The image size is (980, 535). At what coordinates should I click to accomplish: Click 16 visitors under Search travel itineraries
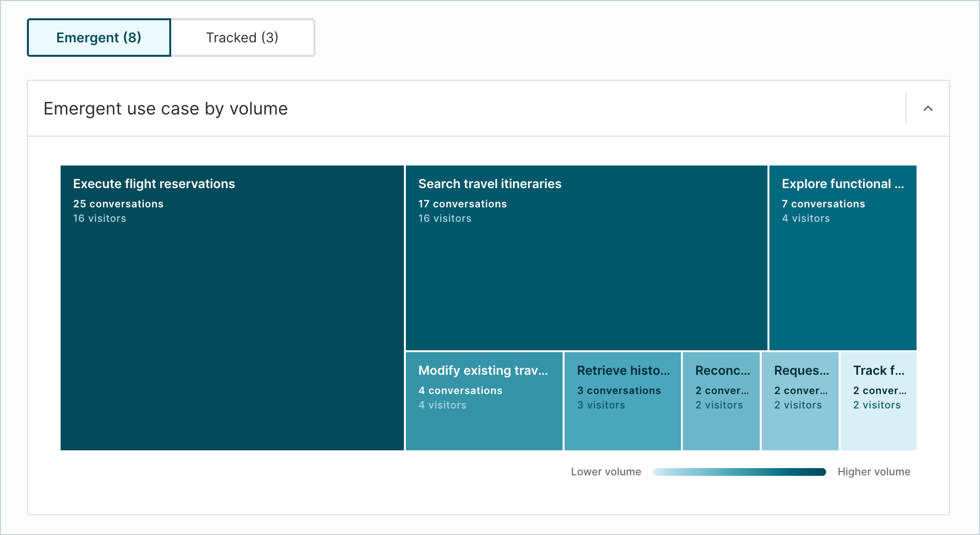point(445,218)
